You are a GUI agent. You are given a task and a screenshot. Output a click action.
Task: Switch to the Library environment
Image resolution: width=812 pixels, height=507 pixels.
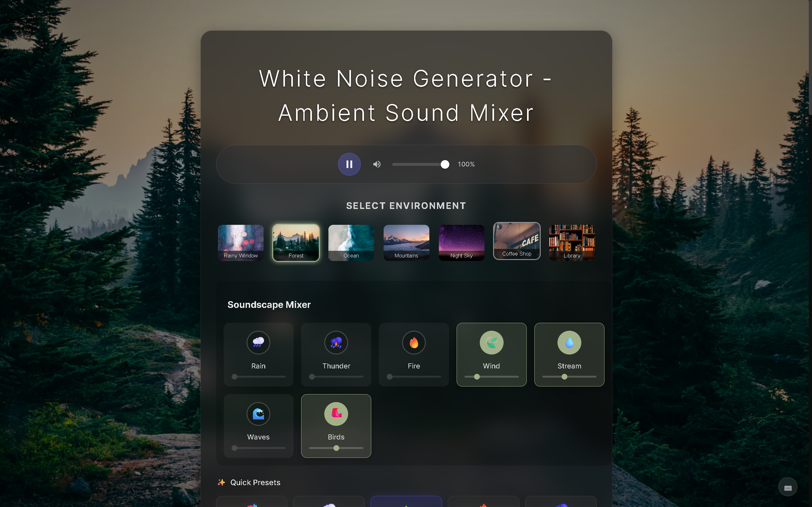coord(572,242)
